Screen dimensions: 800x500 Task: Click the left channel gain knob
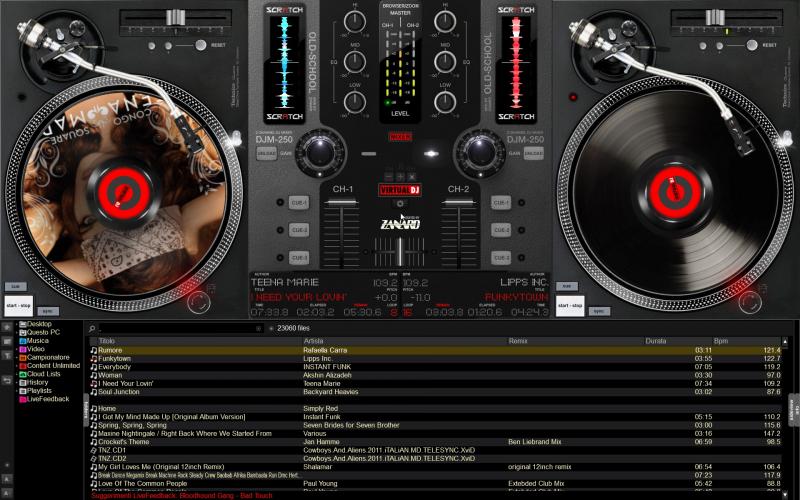tap(320, 152)
